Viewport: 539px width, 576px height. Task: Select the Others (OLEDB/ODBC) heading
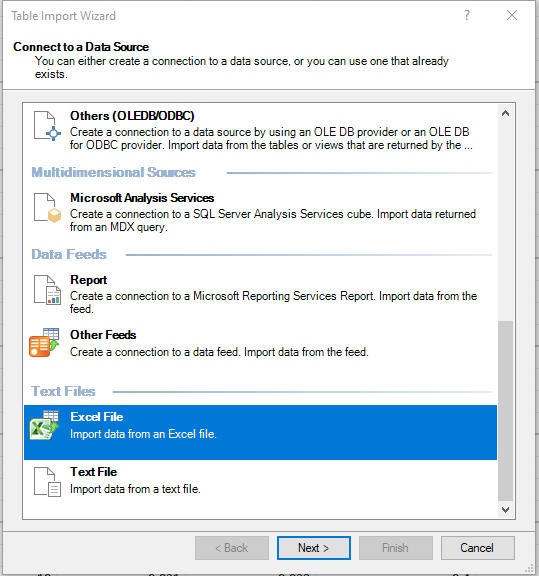click(132, 116)
